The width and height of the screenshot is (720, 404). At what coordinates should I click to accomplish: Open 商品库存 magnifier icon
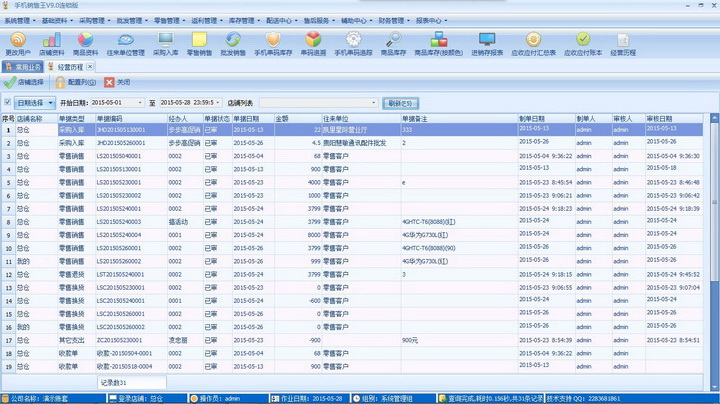393,39
